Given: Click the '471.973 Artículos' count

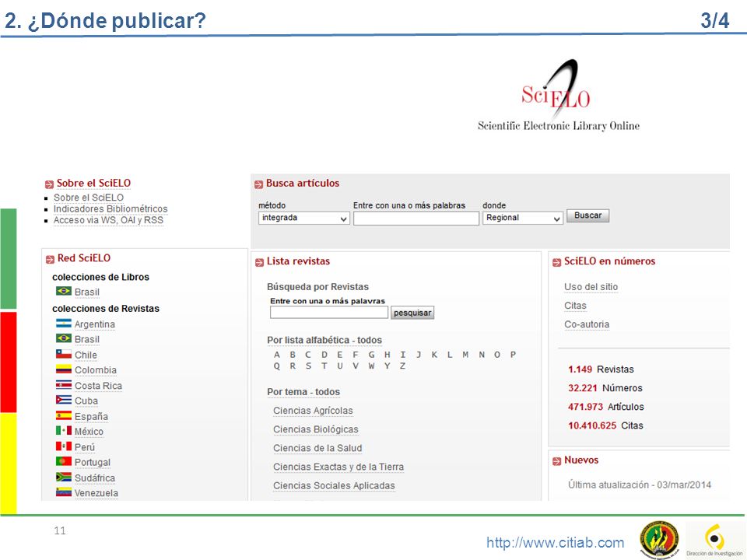Looking at the screenshot, I should click(605, 407).
